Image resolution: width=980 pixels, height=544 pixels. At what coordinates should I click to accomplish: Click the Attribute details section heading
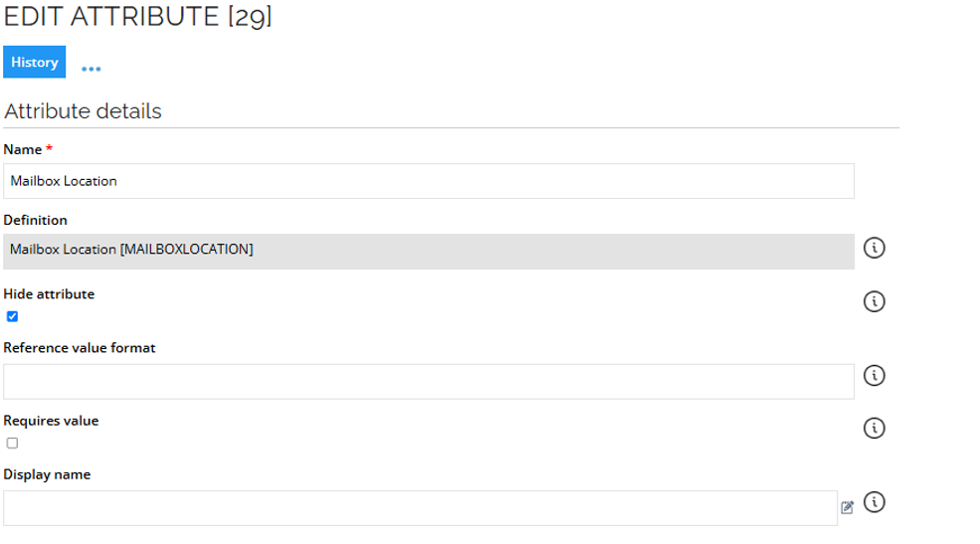point(84,111)
